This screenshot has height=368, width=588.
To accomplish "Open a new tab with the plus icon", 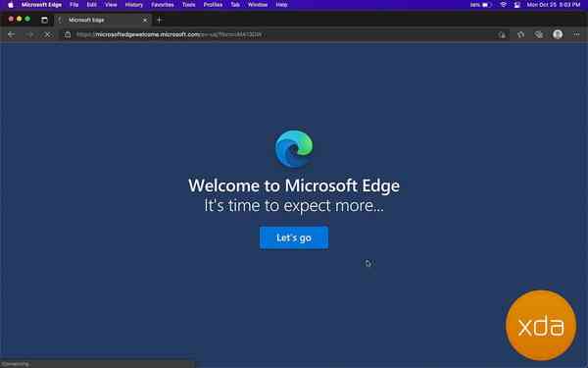I will click(160, 20).
